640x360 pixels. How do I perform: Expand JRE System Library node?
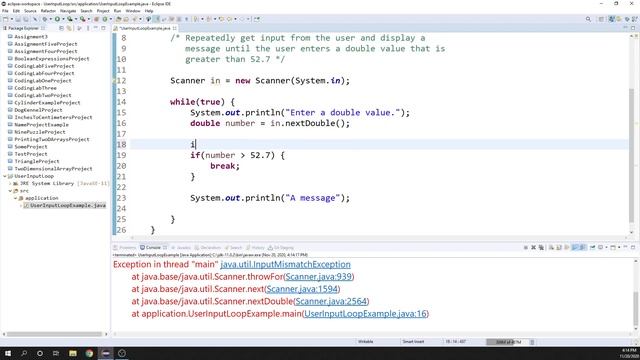[x=10, y=184]
